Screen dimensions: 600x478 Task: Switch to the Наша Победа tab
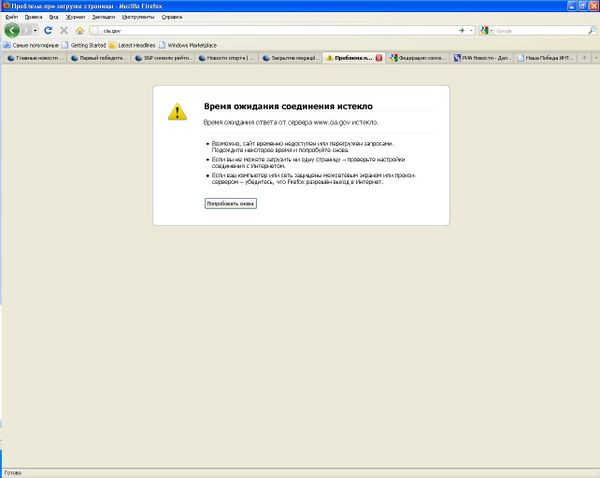pyautogui.click(x=546, y=58)
